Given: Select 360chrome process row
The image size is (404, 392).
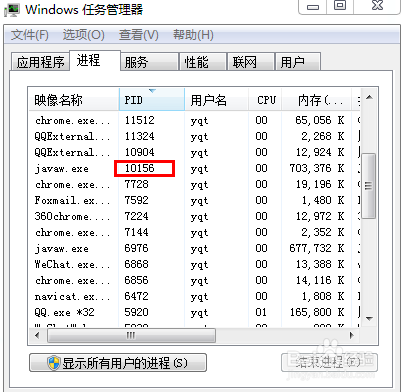Looking at the screenshot, I should [195, 216].
